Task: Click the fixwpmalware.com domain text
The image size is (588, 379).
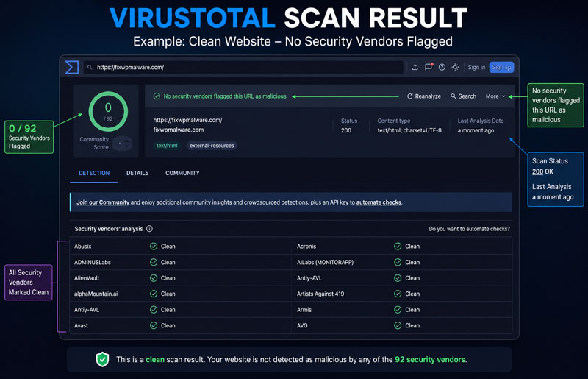Action: [x=178, y=130]
